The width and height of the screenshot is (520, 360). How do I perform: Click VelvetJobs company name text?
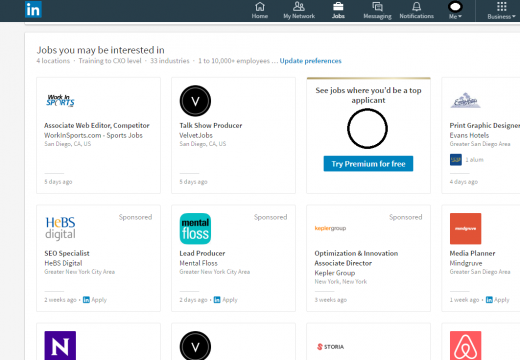(x=196, y=135)
